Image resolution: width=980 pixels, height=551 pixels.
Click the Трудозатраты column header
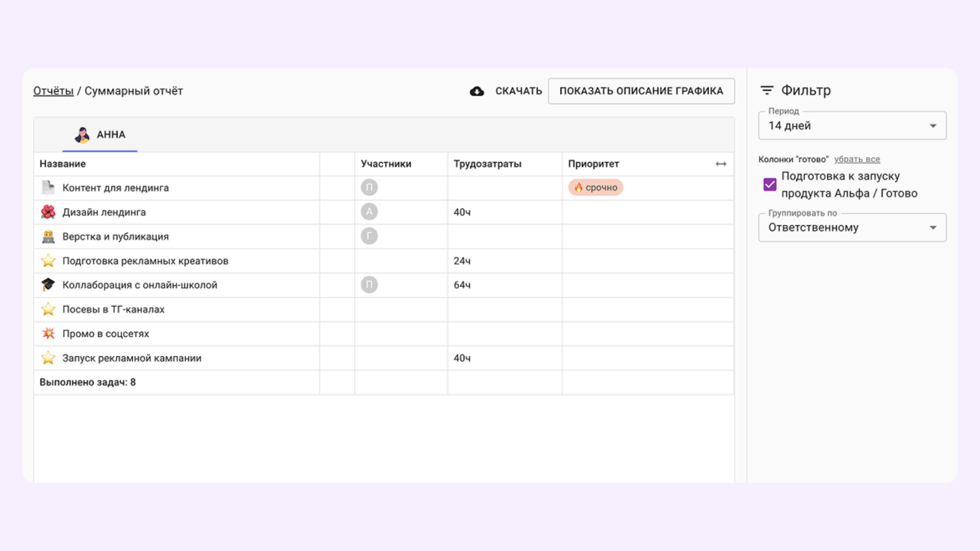point(488,164)
